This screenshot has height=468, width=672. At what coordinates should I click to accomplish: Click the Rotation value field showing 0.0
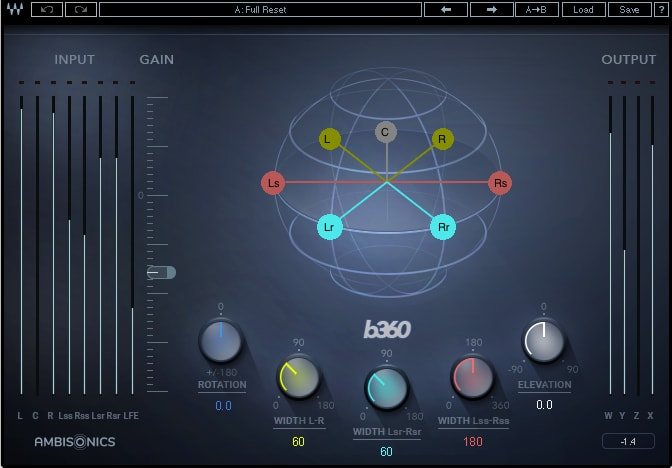click(222, 405)
